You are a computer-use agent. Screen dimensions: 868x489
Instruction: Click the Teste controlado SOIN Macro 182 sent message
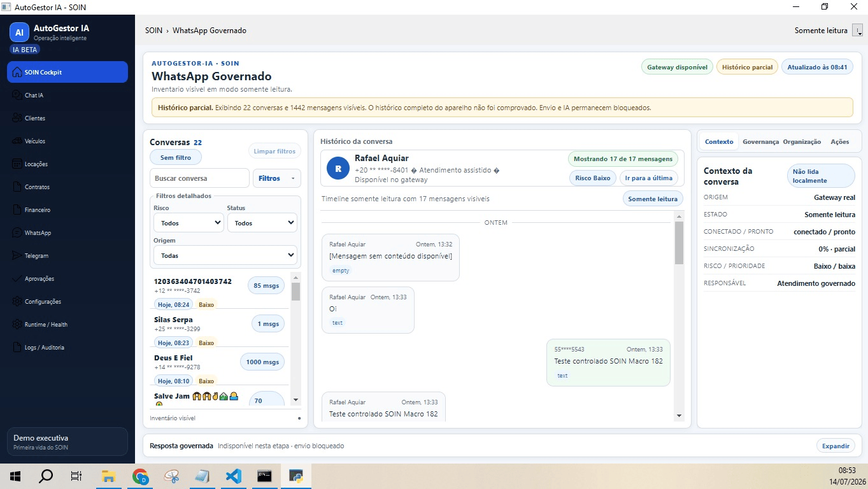click(x=608, y=362)
